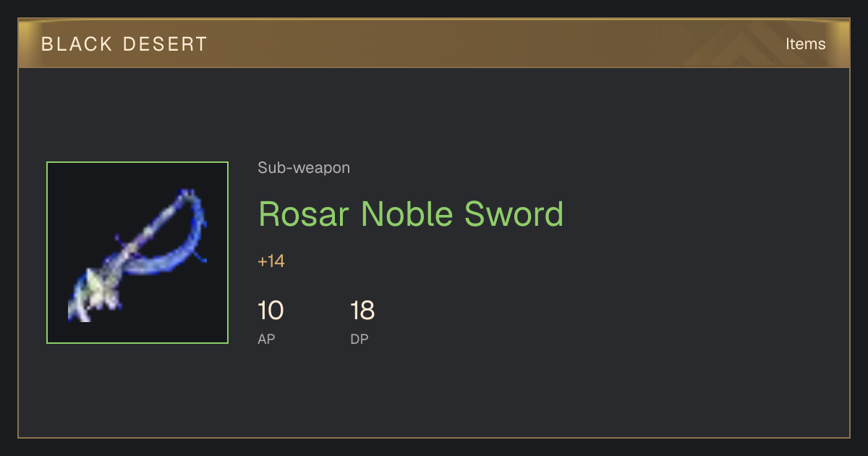Select the Sub-weapon category label
868x456 pixels.
tap(304, 168)
